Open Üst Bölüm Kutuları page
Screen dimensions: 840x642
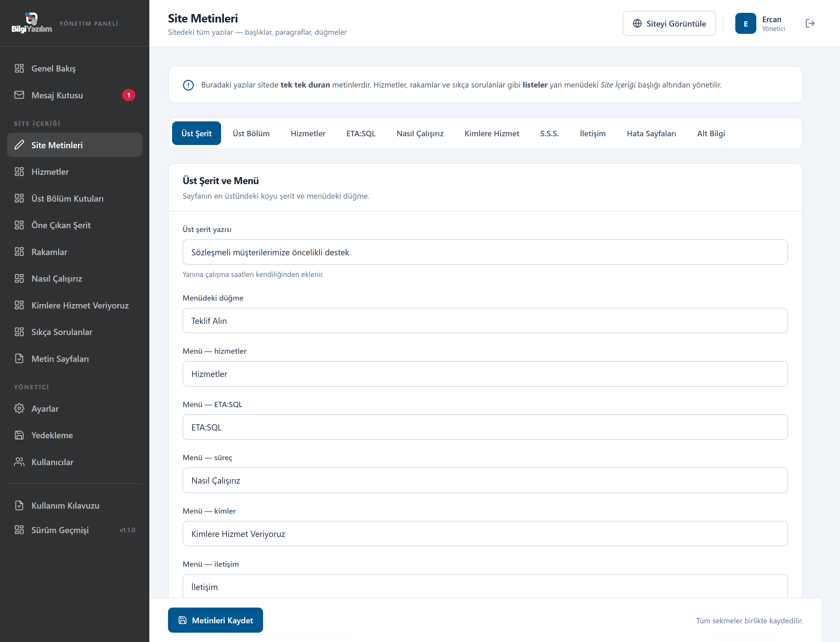click(x=74, y=198)
